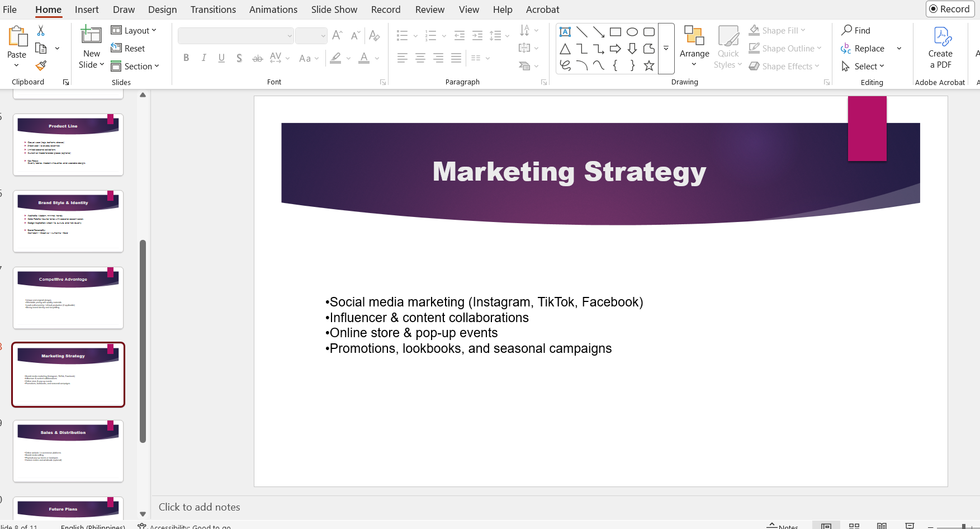
Task: Select the Sales & Distribution slide thumbnail
Action: click(x=68, y=451)
